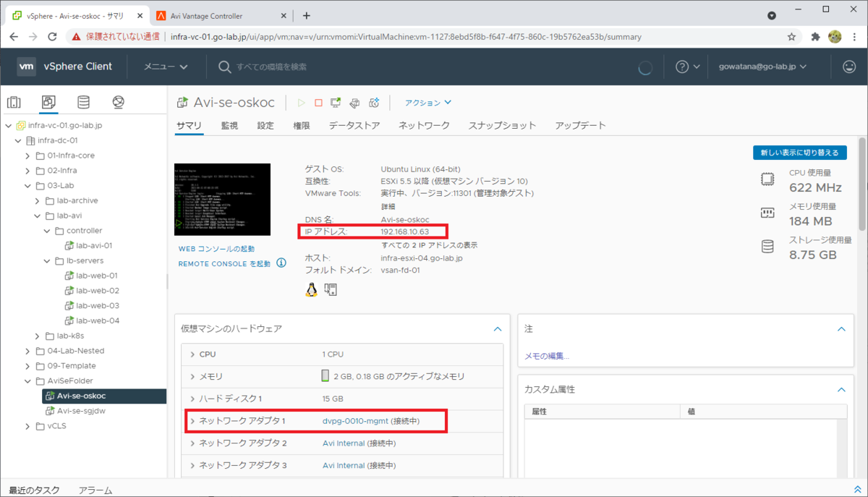Click the vmw logo in header
Image resolution: width=868 pixels, height=497 pixels.
click(26, 67)
